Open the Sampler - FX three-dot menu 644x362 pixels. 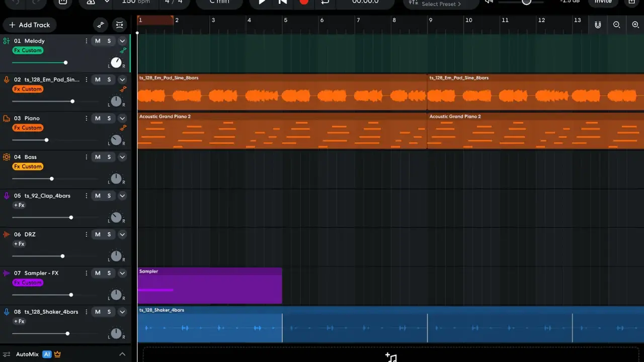pos(87,273)
